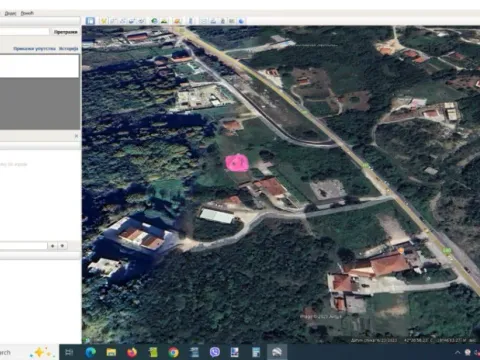Image resolution: width=480 pixels, height=360 pixels.
Task: Click the Прикажи упутства link
Action: (x=35, y=49)
